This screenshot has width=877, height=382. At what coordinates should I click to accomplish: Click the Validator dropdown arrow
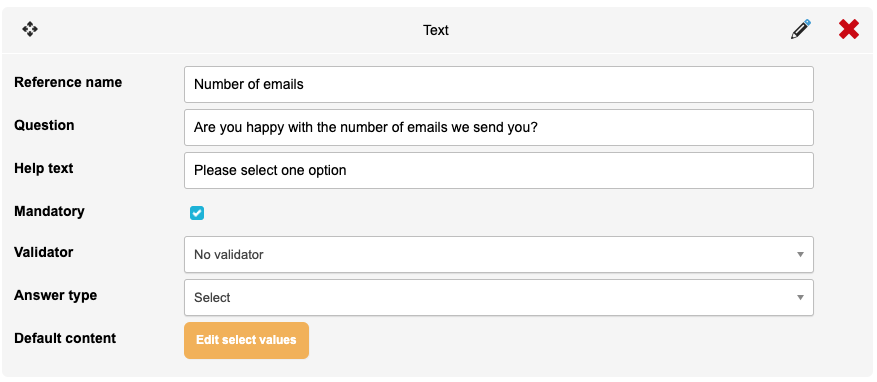800,254
